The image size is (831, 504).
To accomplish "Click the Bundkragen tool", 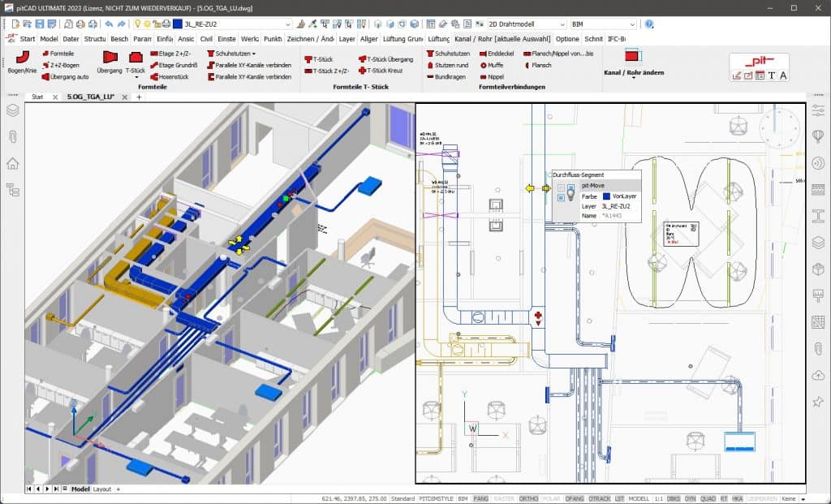I will point(446,77).
